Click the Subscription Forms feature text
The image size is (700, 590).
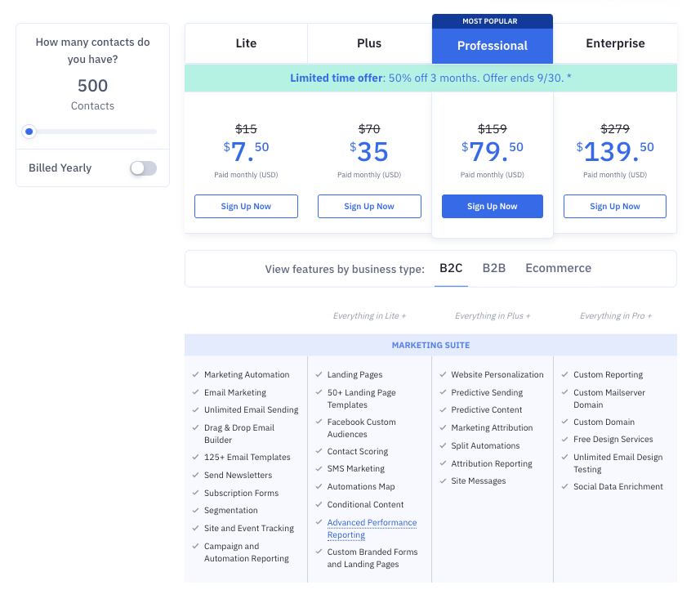click(x=241, y=493)
